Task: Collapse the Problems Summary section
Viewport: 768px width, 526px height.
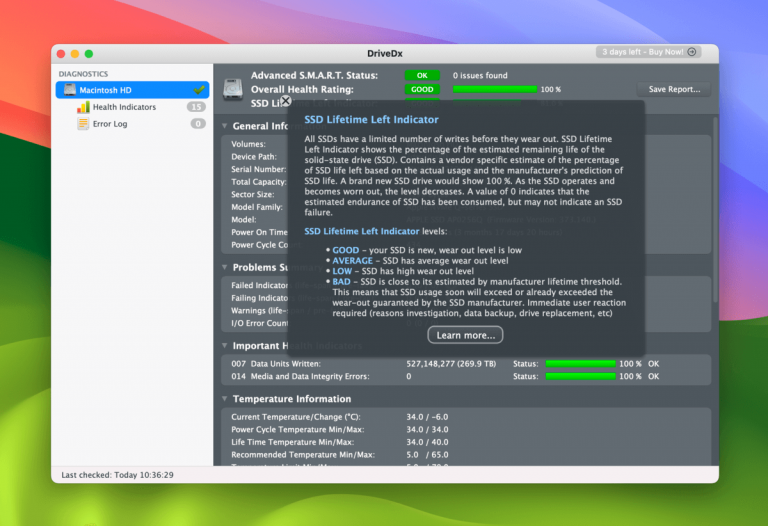Action: (225, 267)
